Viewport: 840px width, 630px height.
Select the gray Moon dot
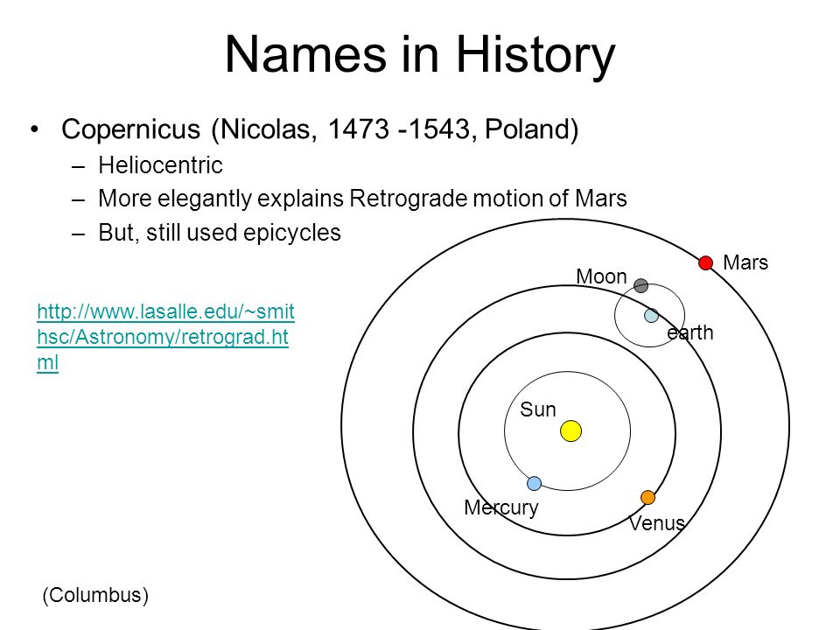click(640, 285)
